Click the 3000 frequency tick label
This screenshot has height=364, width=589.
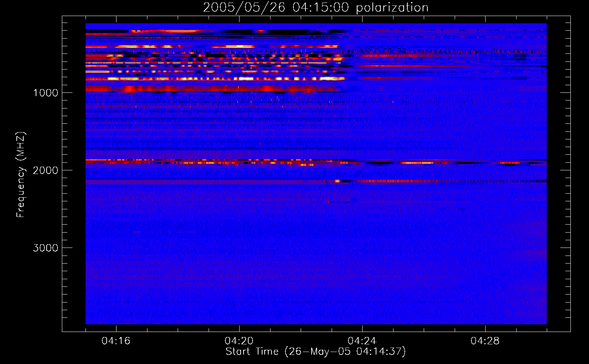(46, 248)
